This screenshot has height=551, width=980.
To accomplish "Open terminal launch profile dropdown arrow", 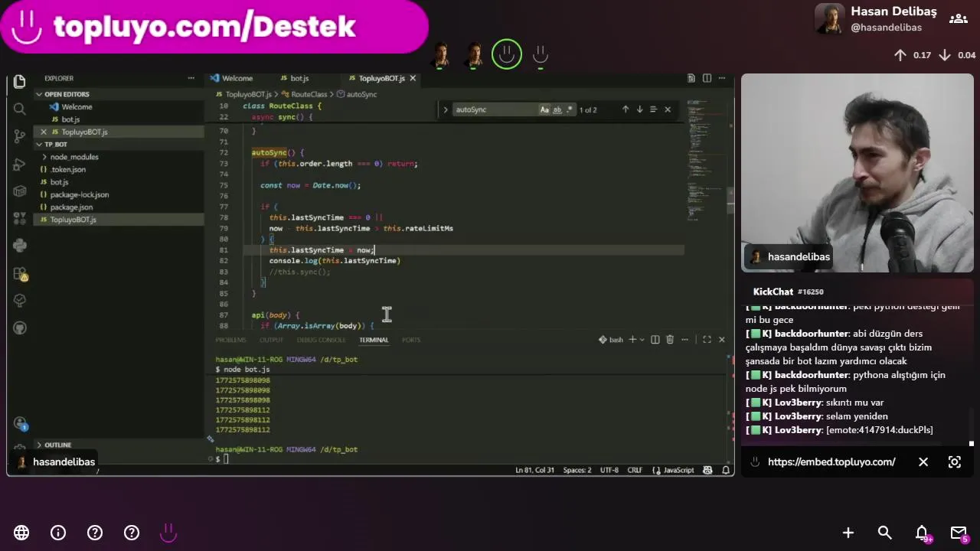I will click(x=642, y=340).
